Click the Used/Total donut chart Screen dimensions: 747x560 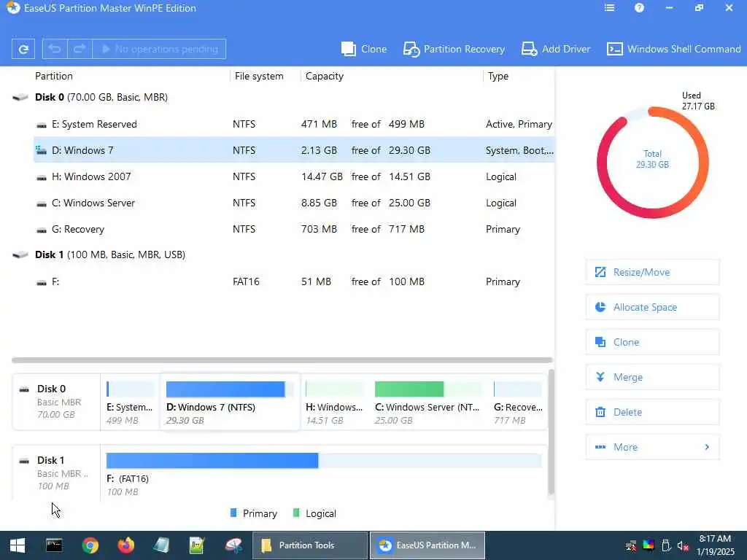[x=653, y=162]
